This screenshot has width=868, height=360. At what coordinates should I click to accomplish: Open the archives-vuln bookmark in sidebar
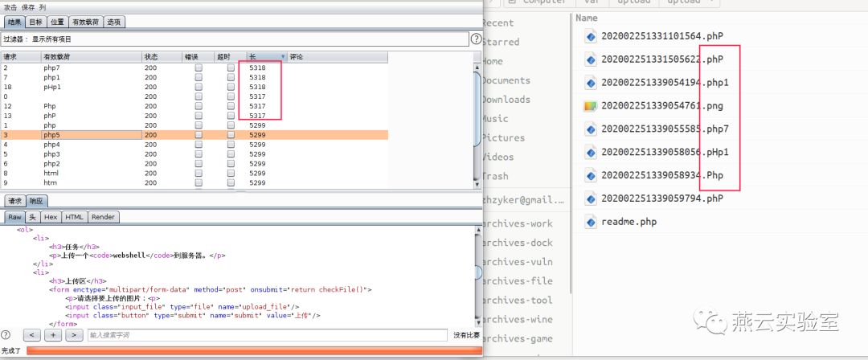coord(518,262)
